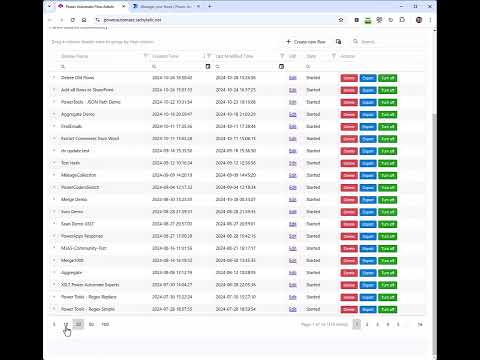This screenshot has width=480, height=360.
Task: Open the browser profile avatar
Action: pos(419,20)
